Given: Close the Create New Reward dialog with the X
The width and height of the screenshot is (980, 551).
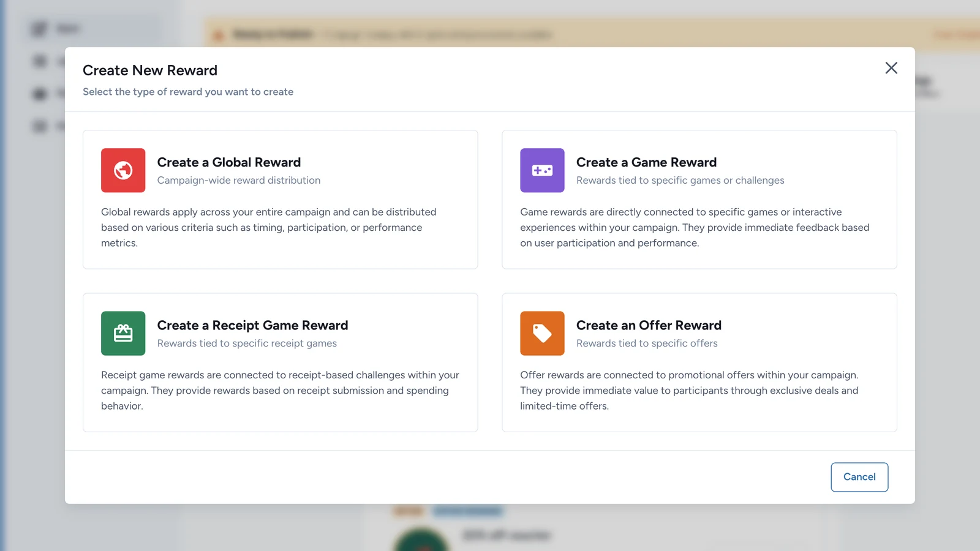Looking at the screenshot, I should [x=891, y=68].
